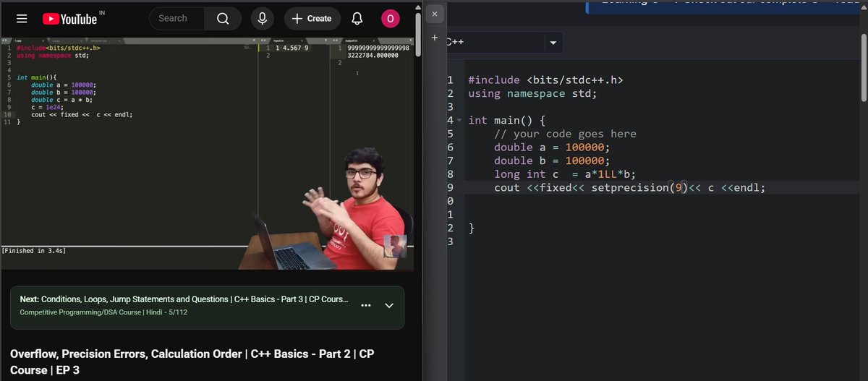Click the 'int main() {' line in right editor

click(506, 120)
